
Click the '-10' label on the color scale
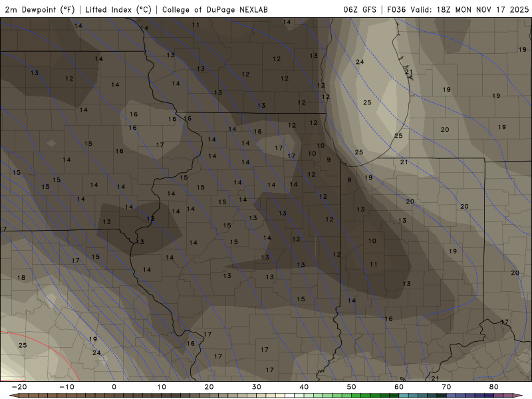66,387
